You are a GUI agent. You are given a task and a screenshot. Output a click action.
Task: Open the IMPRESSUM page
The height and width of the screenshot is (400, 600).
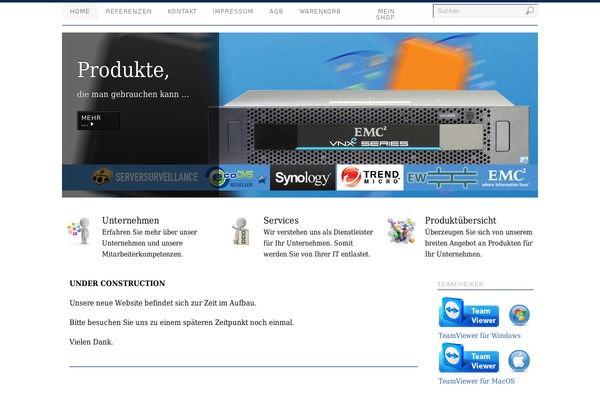233,11
